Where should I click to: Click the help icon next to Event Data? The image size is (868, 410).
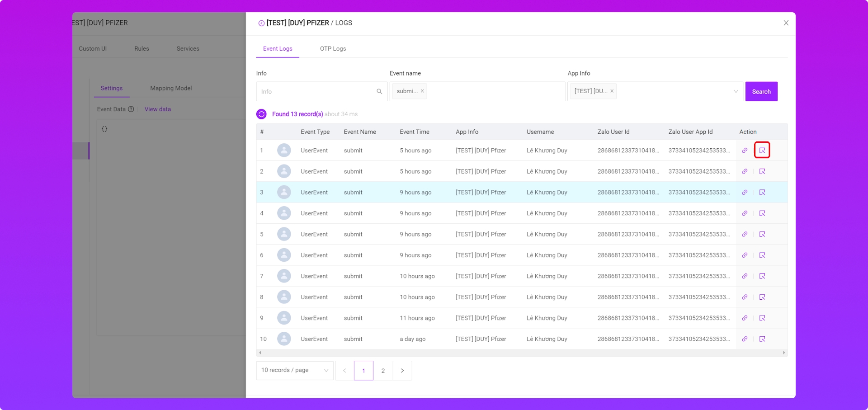click(131, 109)
